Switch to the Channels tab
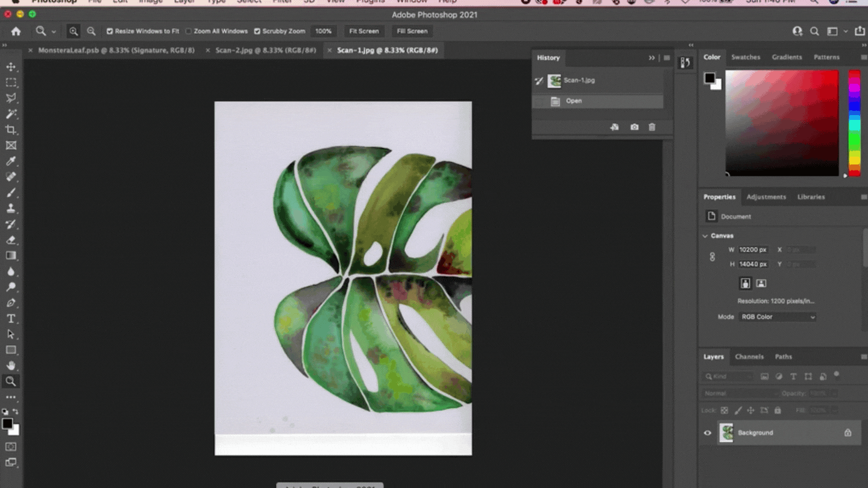Screen dimensions: 868x488 point(749,357)
